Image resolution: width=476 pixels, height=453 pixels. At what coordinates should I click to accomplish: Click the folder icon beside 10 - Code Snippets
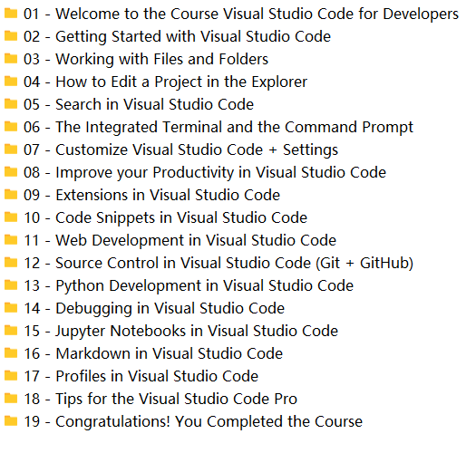[x=11, y=217]
